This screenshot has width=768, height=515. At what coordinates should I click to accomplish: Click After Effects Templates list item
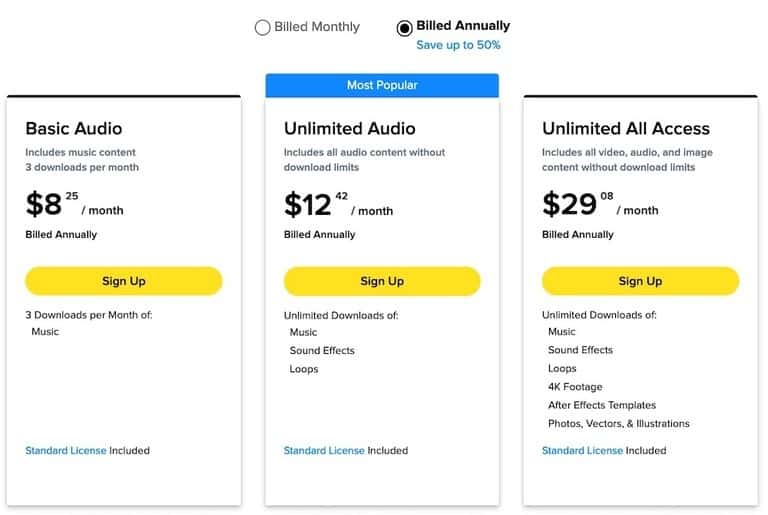point(602,405)
